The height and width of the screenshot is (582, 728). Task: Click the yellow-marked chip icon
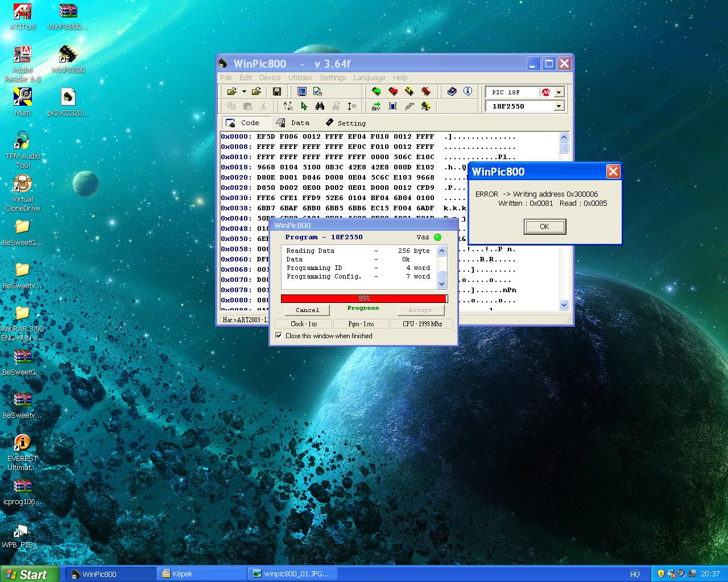[x=409, y=92]
